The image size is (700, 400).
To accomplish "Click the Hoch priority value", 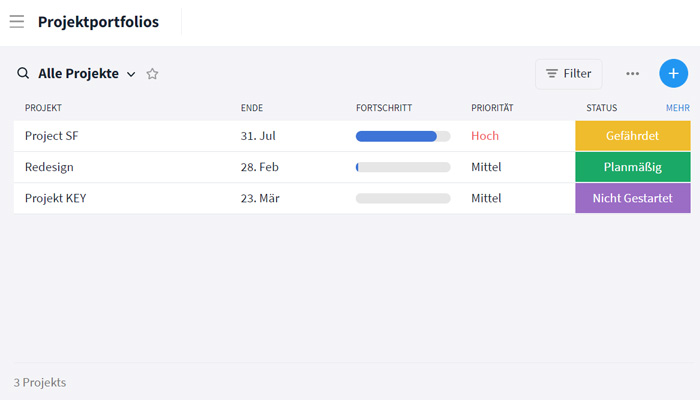I will point(485,136).
